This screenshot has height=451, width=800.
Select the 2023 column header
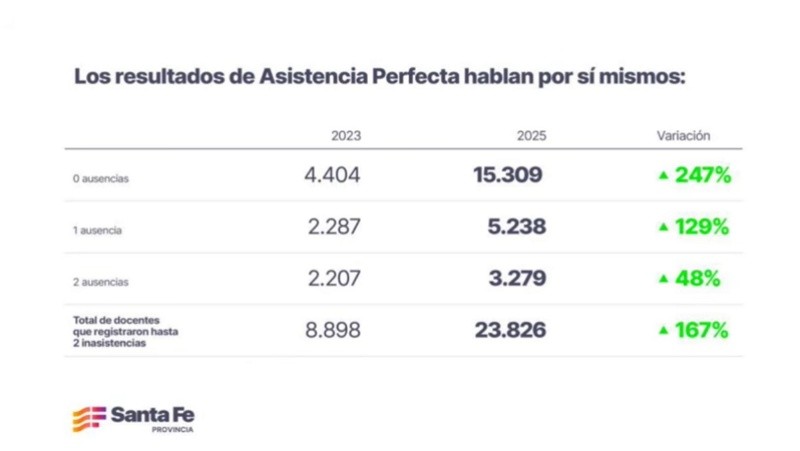345,136
